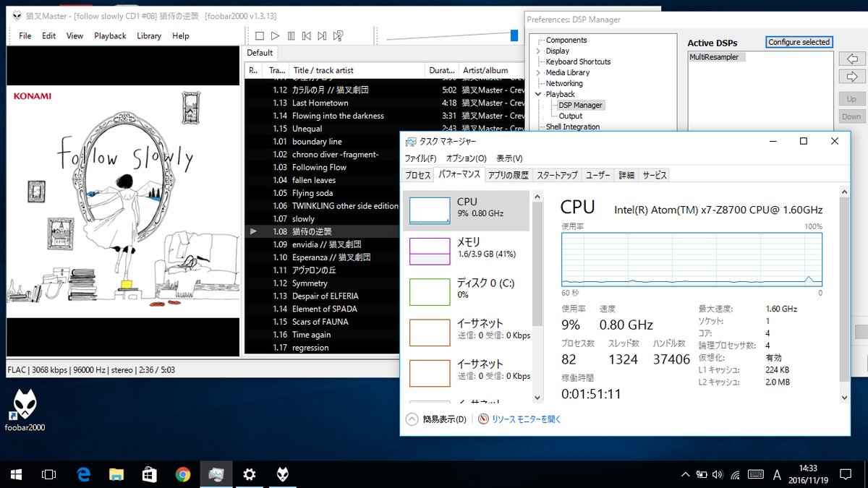868x488 pixels.
Task: Click the random playback toolbar icon
Action: click(x=338, y=35)
